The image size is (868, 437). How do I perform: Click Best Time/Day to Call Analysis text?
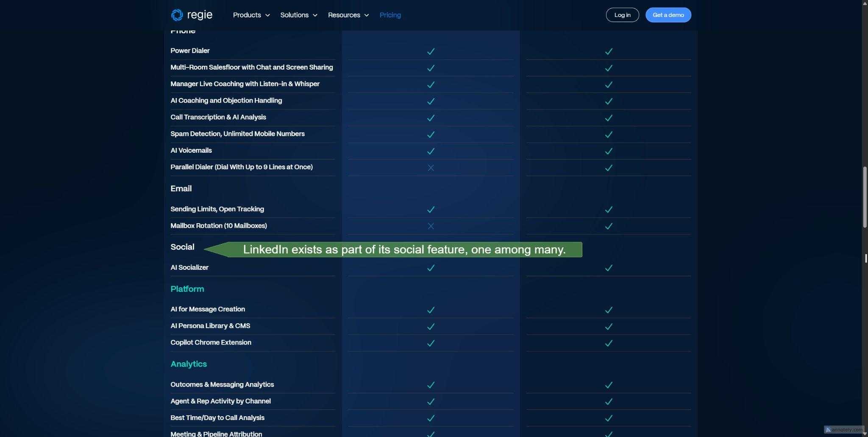pyautogui.click(x=217, y=417)
